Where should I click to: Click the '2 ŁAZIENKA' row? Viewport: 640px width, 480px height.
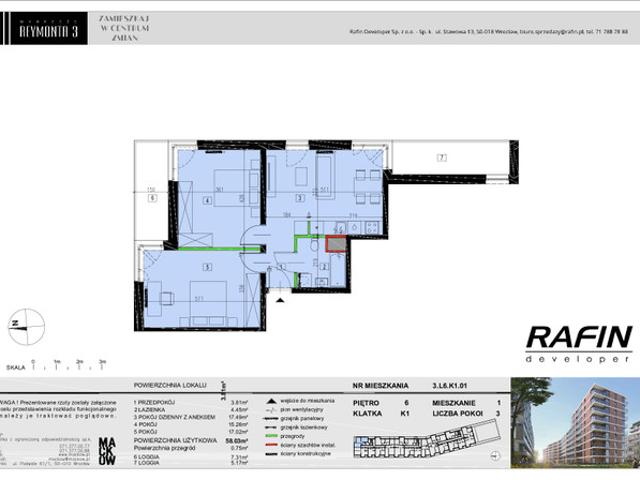(x=191, y=410)
